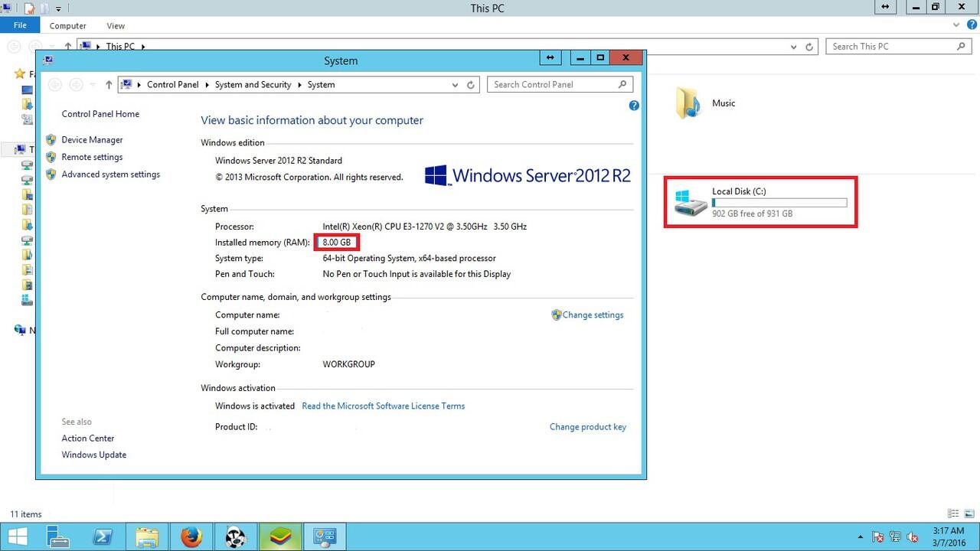Viewport: 980px width, 551px height.
Task: Open File Explorer taskbar icon
Action: [147, 536]
